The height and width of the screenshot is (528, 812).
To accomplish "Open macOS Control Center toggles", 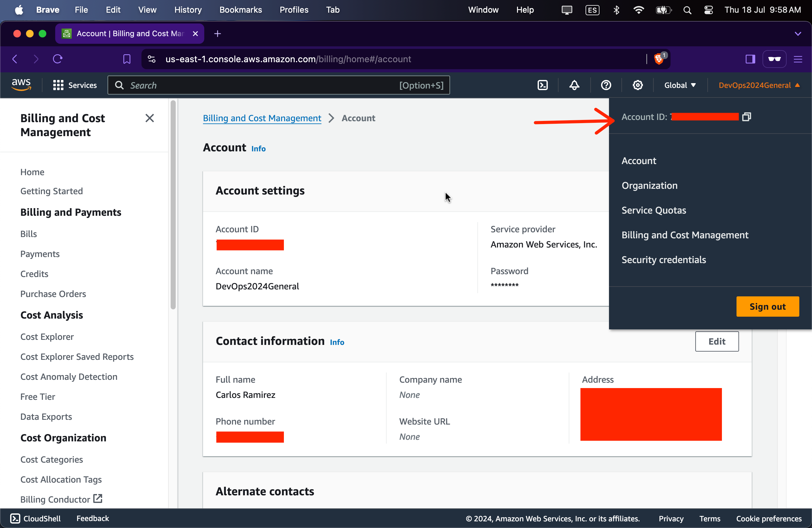I will 708,10.
